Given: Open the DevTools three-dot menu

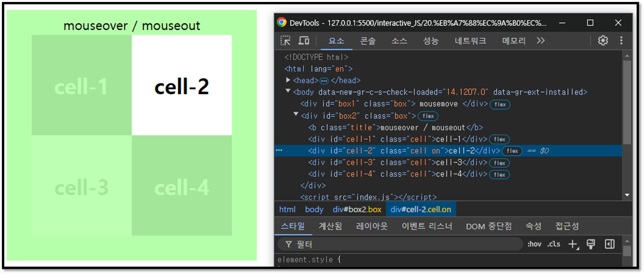Looking at the screenshot, I should [621, 40].
